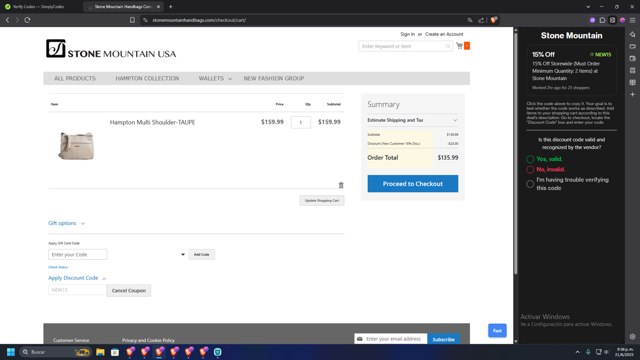The height and width of the screenshot is (360, 640).
Task: Focus the quantity field for the bag
Action: pos(301,122)
